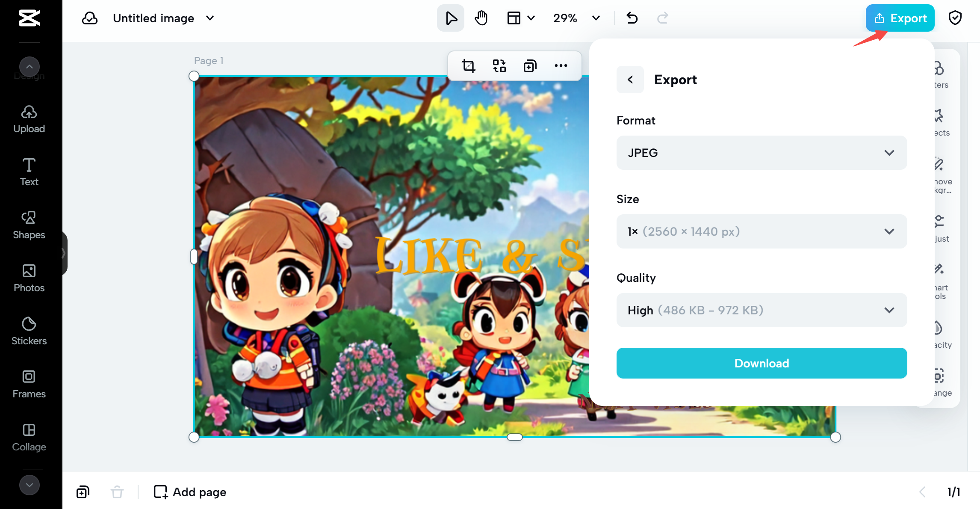
Task: Click the cloud save status icon
Action: (x=90, y=18)
